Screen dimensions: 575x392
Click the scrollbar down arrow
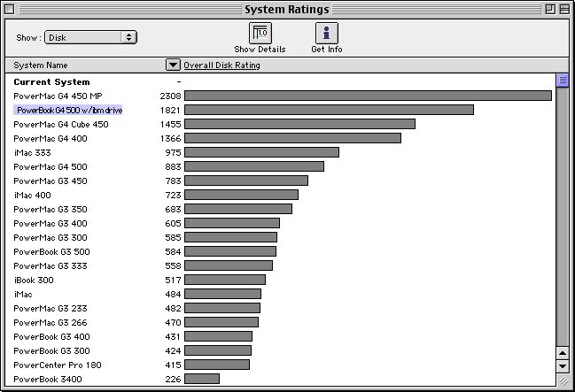563,366
